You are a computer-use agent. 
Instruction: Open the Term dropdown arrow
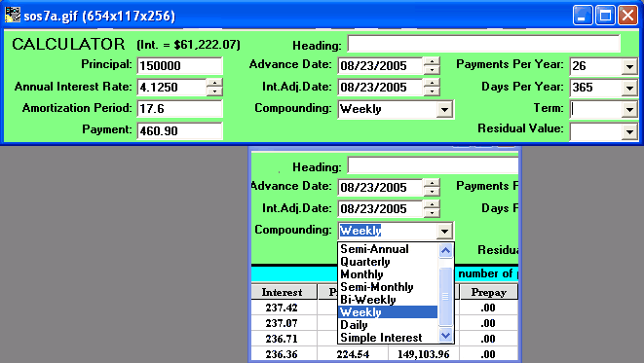coord(629,109)
